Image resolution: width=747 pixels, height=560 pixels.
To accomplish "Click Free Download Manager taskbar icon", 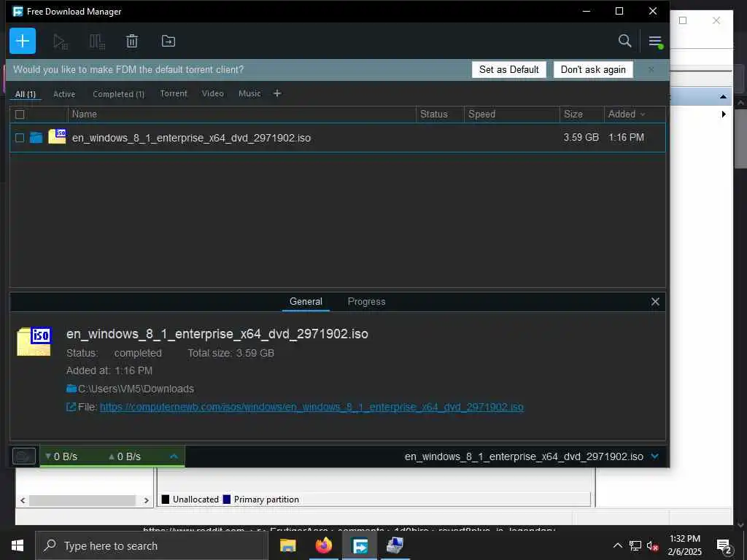I will (x=360, y=545).
